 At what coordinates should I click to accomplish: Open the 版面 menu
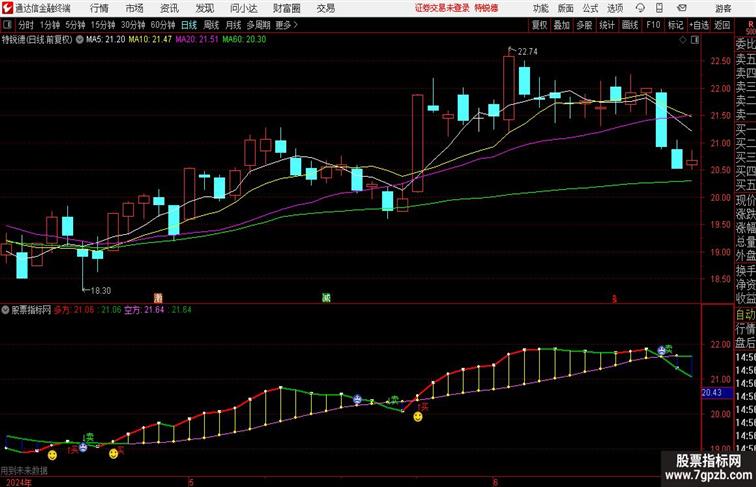pyautogui.click(x=566, y=8)
